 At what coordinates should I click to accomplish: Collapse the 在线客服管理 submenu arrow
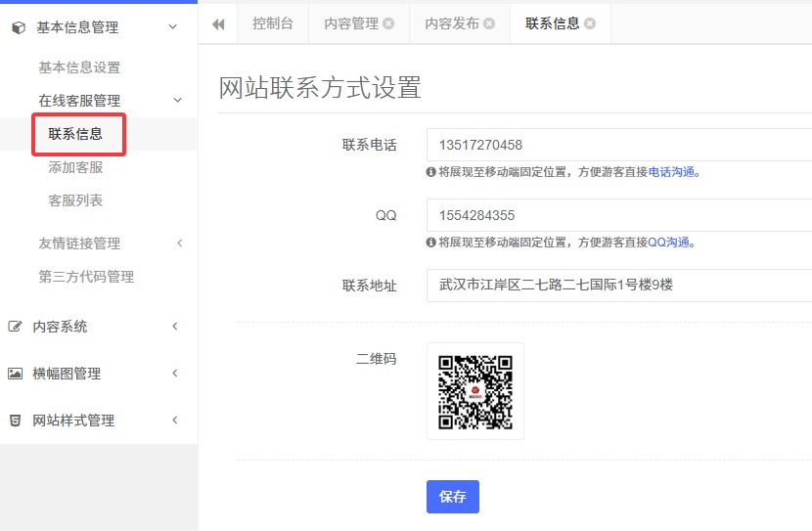(x=177, y=100)
